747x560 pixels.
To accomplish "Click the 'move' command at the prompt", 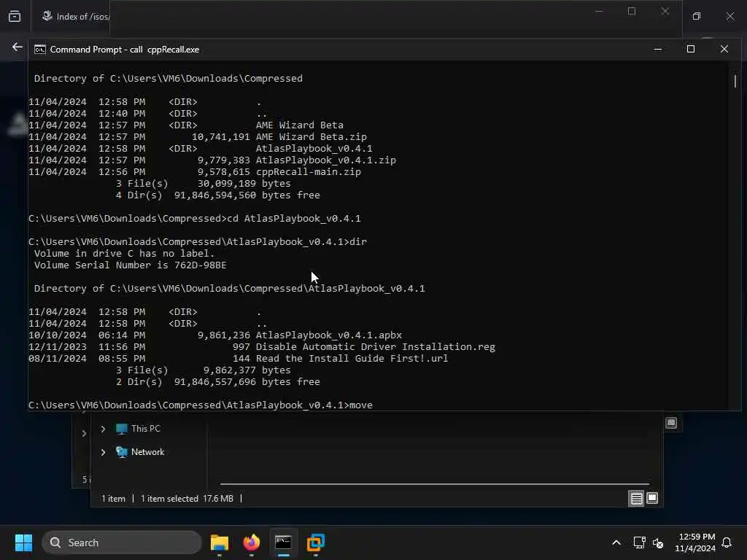I will pos(361,405).
